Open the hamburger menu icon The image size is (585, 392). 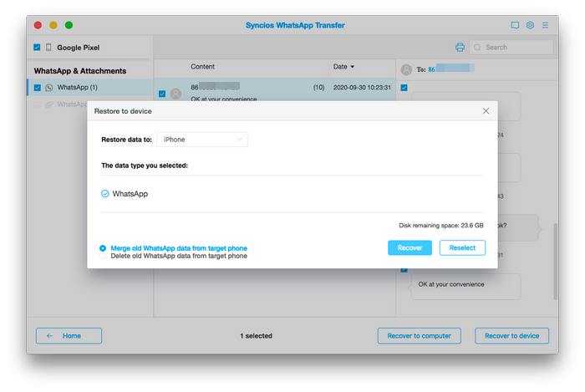[545, 25]
